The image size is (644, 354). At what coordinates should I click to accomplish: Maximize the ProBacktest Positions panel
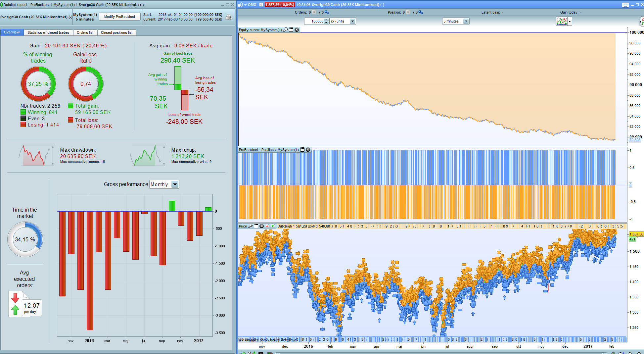302,150
